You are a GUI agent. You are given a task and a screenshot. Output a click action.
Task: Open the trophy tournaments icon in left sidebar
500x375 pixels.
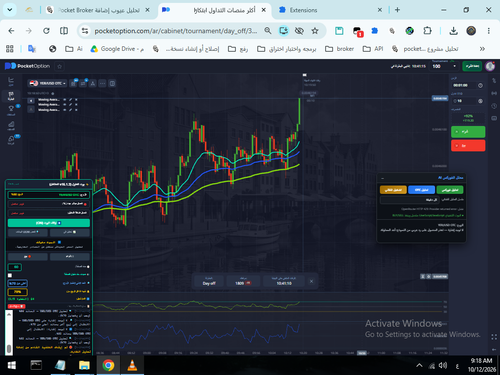[x=11, y=109]
